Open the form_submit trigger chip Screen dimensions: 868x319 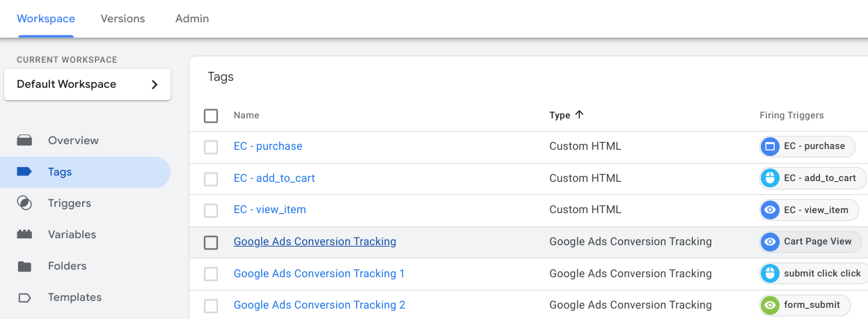click(804, 305)
